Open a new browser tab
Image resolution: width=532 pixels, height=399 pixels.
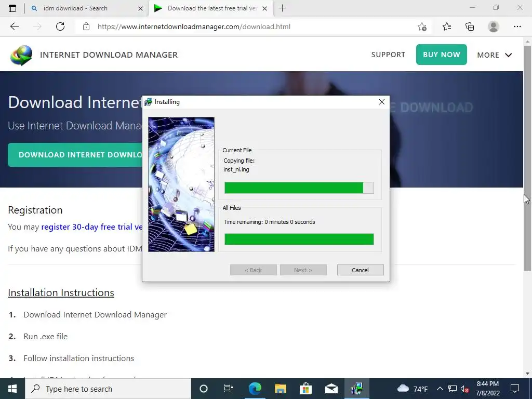click(x=282, y=8)
